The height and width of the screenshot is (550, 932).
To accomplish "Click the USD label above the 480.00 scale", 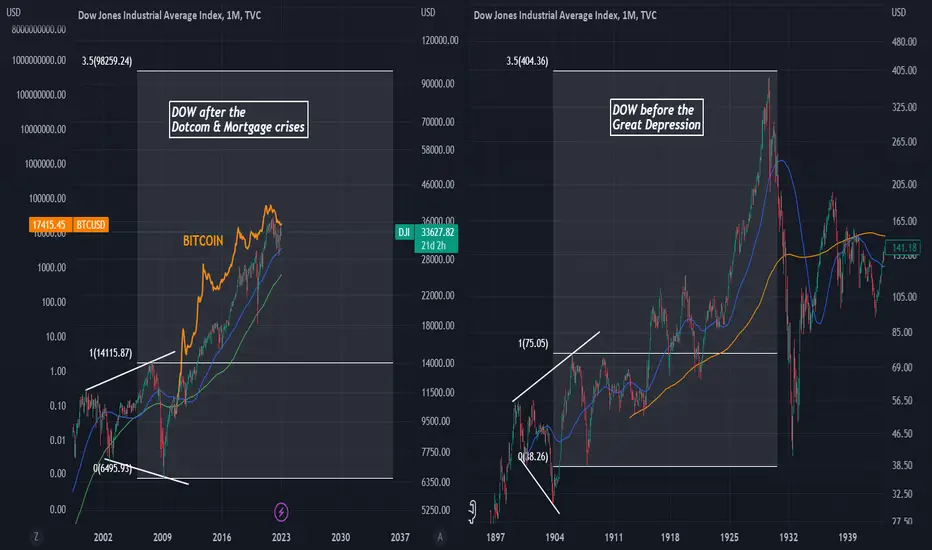I will 898,12.
